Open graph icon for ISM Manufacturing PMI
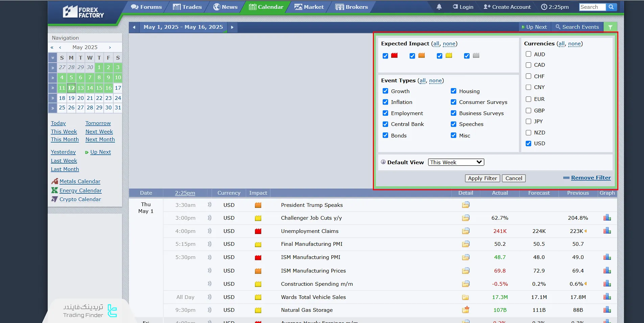This screenshot has width=644, height=323. (x=607, y=257)
